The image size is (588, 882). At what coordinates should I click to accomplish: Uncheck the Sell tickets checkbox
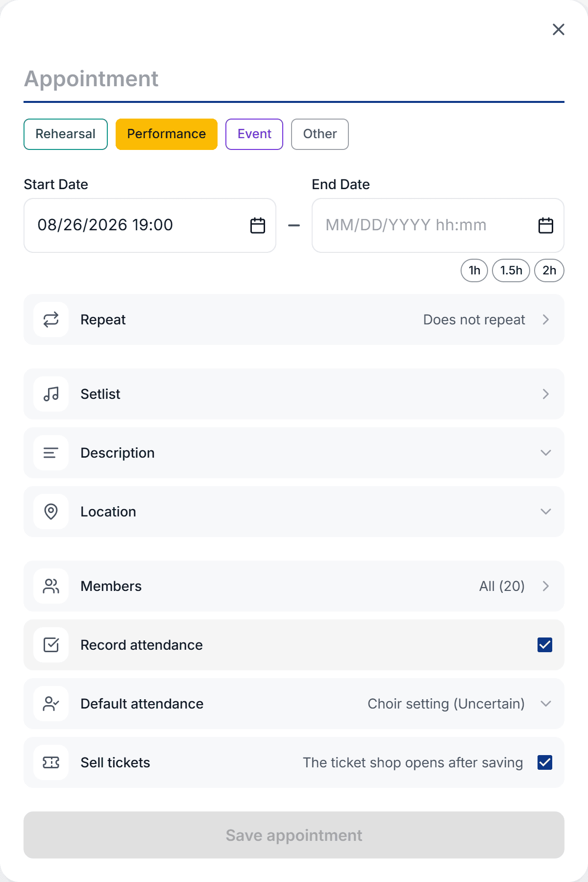[545, 762]
